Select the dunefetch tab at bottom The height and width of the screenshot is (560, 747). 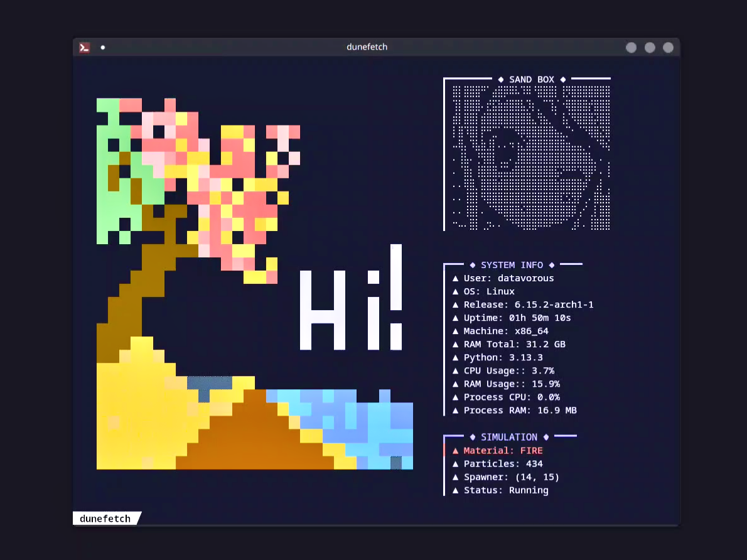pos(105,519)
